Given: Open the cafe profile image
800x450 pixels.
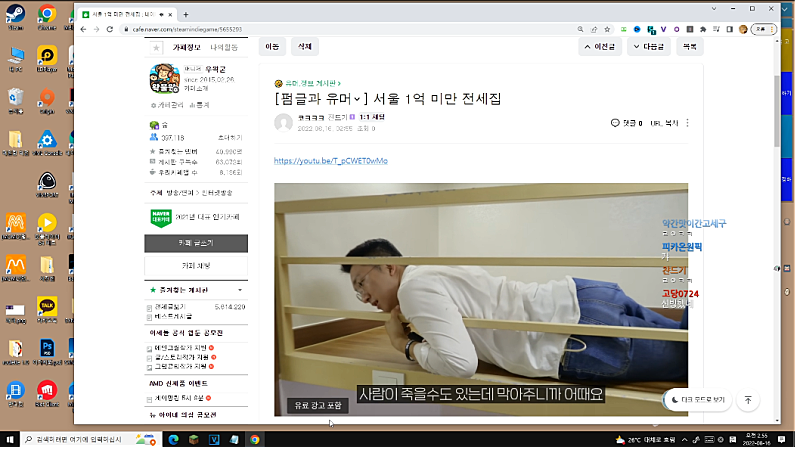Looking at the screenshot, I should (x=164, y=79).
